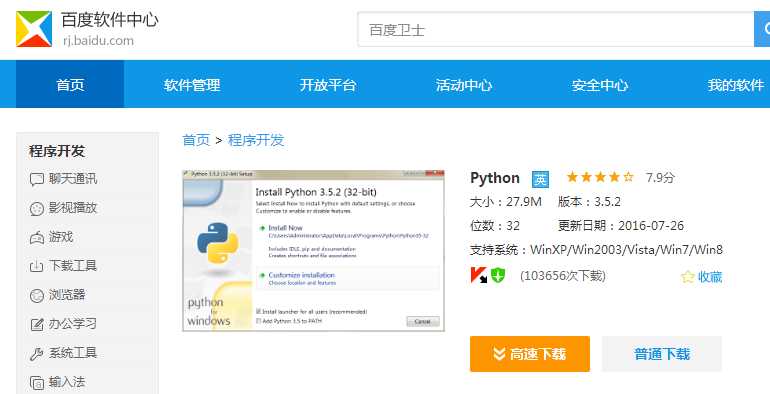Click the 浏览器 globe icon
Screen dimensions: 770x394
click(37, 296)
